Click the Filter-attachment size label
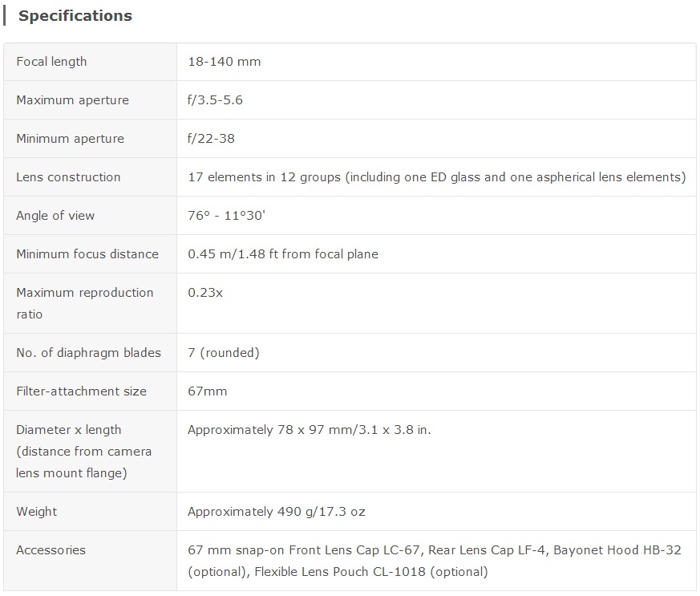 pyautogui.click(x=81, y=391)
